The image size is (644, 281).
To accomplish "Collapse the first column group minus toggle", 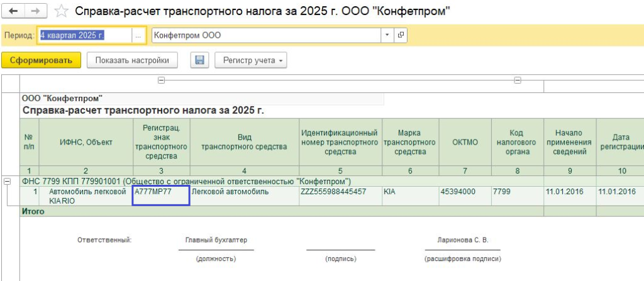I will (162, 80).
